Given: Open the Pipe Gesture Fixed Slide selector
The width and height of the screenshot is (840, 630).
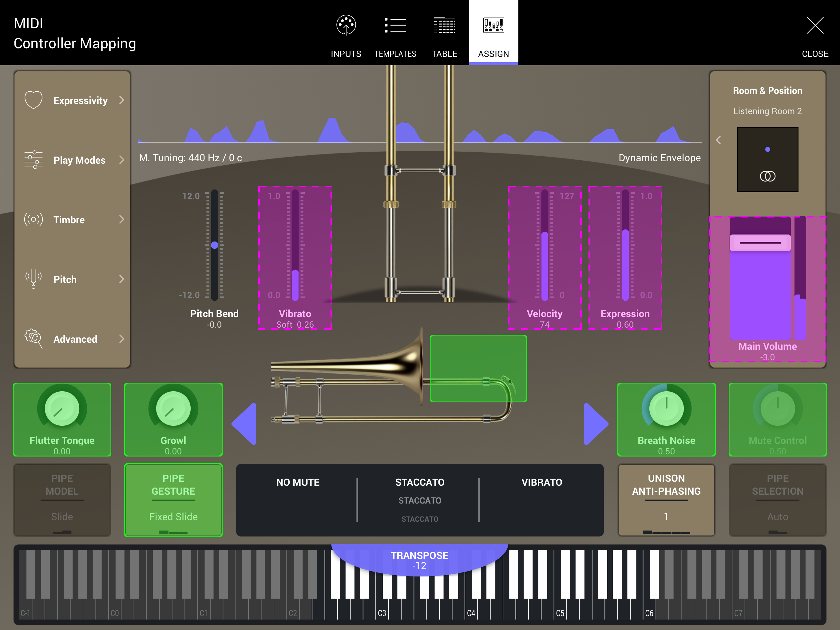Looking at the screenshot, I should click(x=173, y=500).
